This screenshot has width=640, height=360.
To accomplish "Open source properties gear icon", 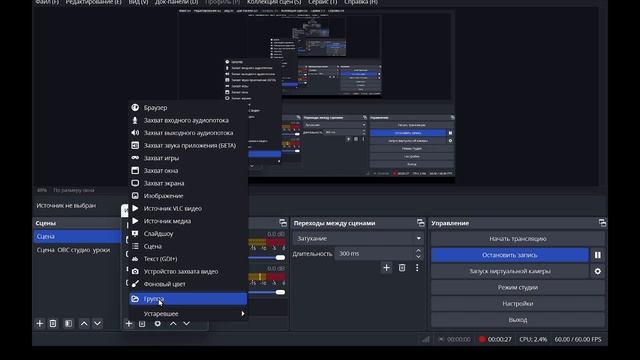I will pyautogui.click(x=158, y=323).
